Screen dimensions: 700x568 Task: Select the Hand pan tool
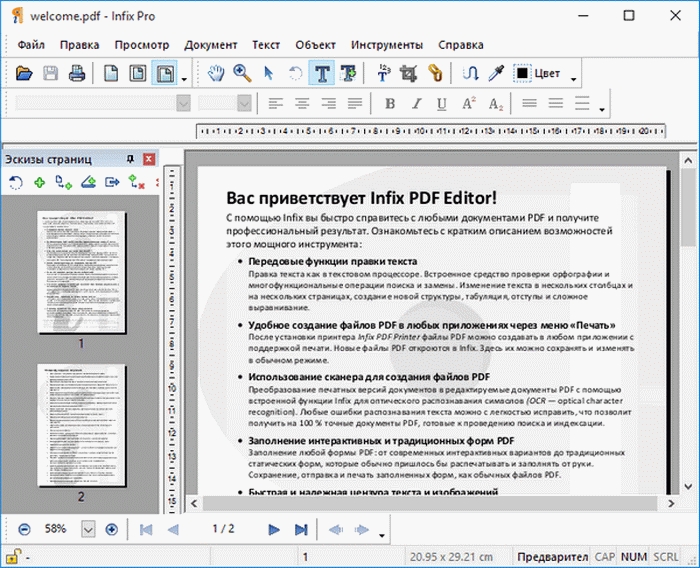[216, 73]
